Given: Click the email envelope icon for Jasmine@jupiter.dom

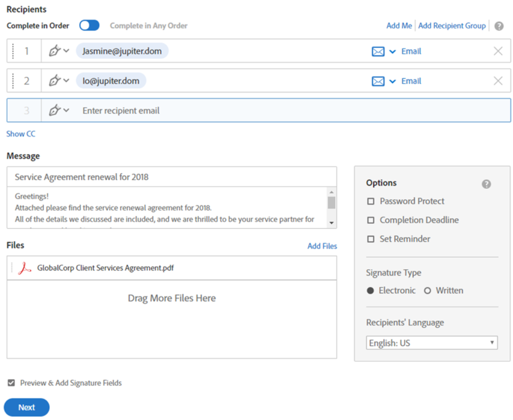Looking at the screenshot, I should point(378,52).
